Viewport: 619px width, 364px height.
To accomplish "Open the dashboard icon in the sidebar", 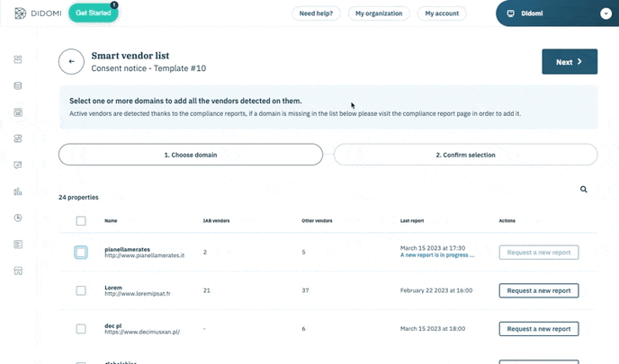I will (18, 59).
